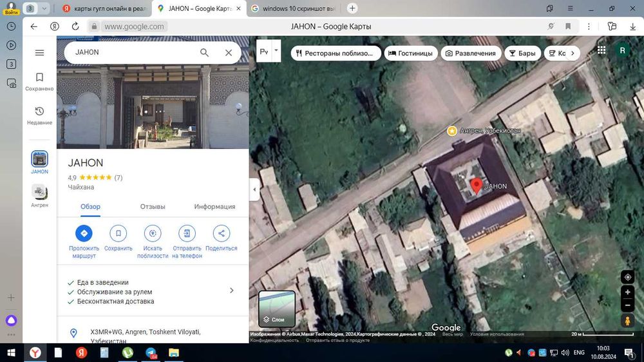The height and width of the screenshot is (362, 644).
Task: Open browser downloads
Action: pos(632,26)
